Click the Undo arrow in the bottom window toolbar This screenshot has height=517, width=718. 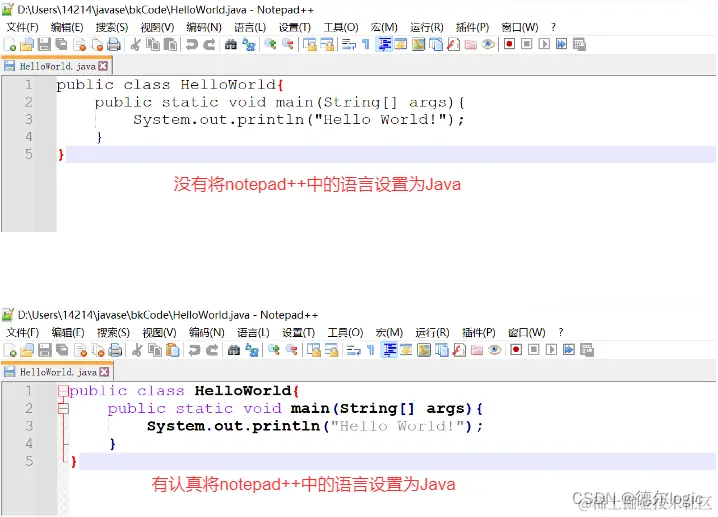195,350
